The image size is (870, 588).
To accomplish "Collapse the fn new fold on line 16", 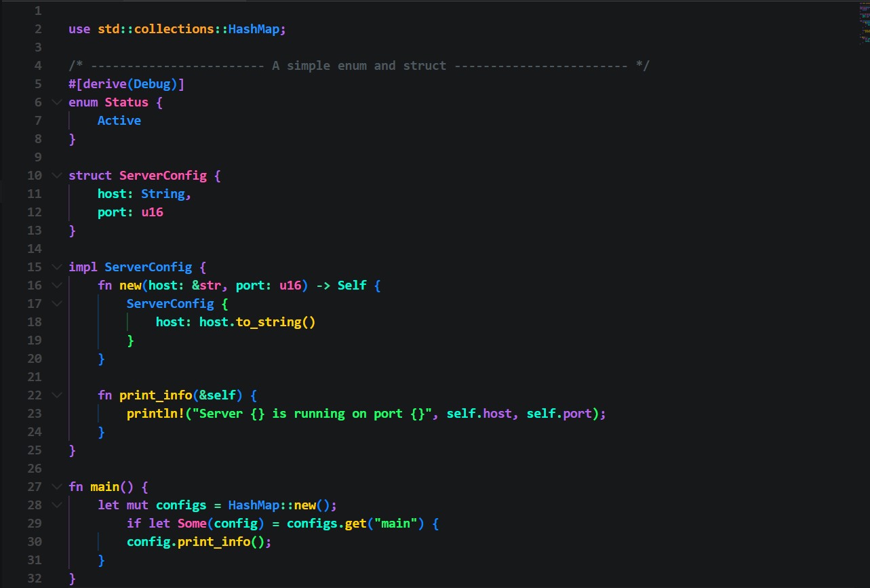I will coord(56,286).
